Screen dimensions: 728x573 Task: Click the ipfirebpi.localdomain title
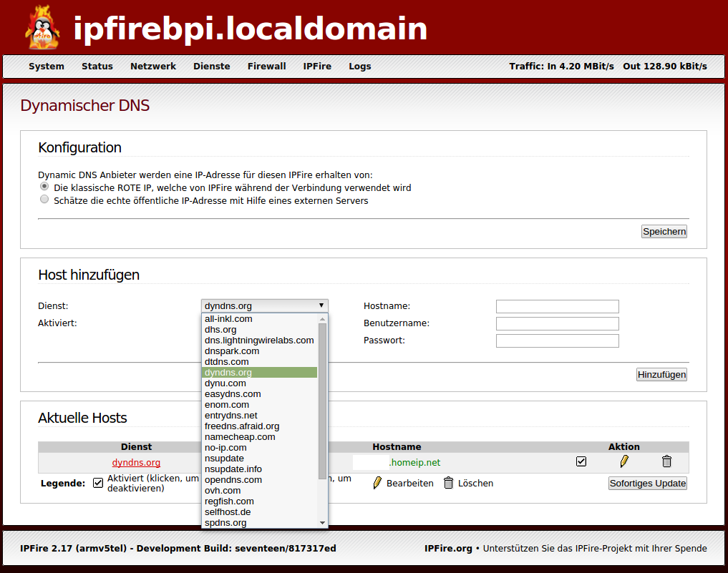[251, 29]
